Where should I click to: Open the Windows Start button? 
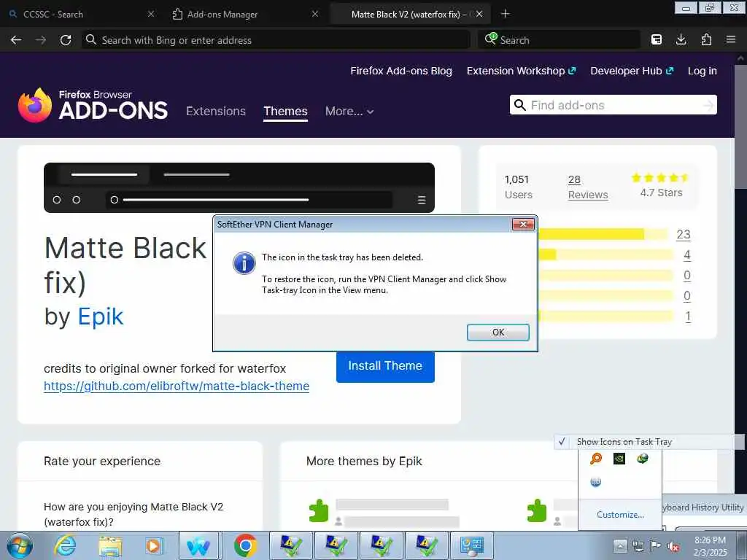coord(20,545)
